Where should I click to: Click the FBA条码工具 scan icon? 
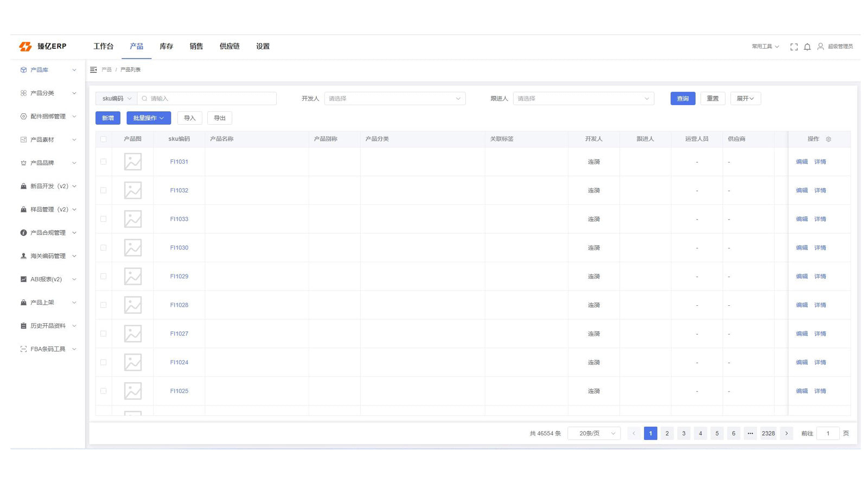click(x=23, y=349)
